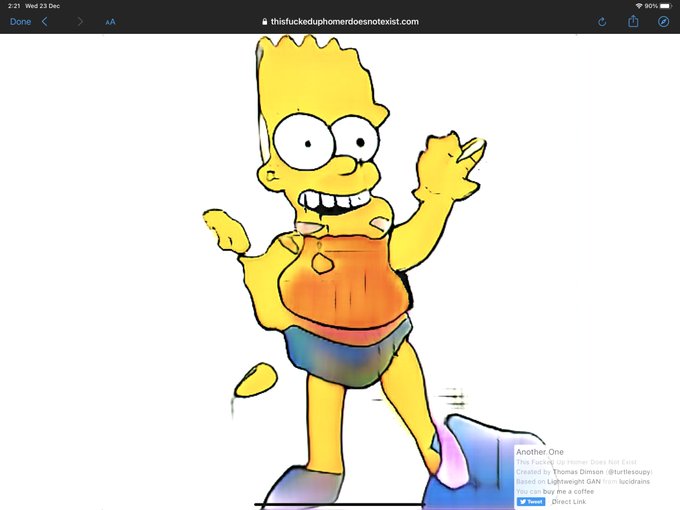Tap the status bar time 2:21
The width and height of the screenshot is (680, 510).
point(14,6)
